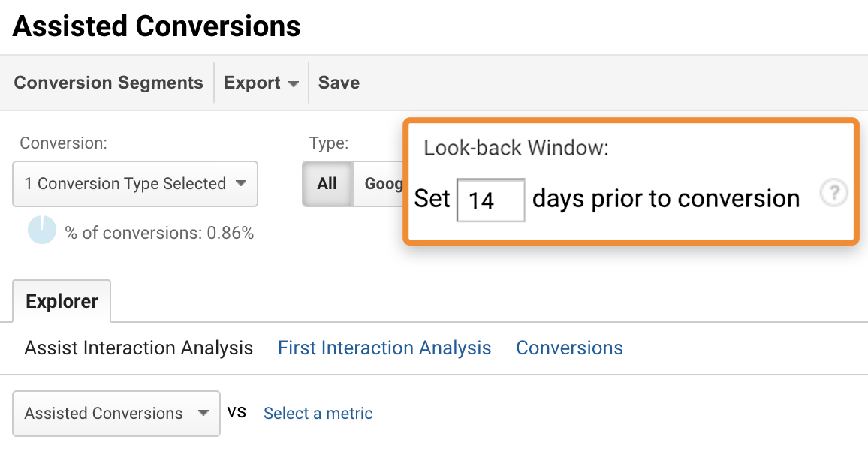
Task: Click the Assisted Conversions metric dropdown arrow
Action: [202, 414]
